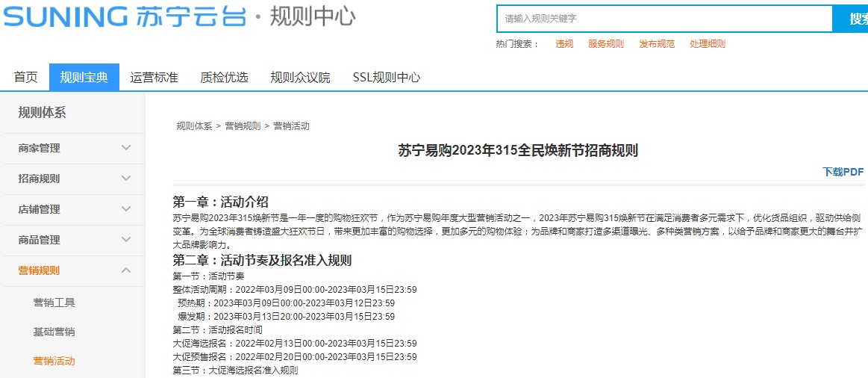
Task: Select 营销工具 in the sidebar
Action: pos(54,303)
